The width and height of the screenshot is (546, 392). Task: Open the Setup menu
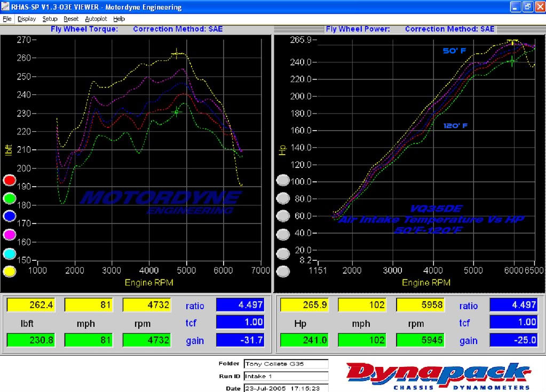coord(50,19)
